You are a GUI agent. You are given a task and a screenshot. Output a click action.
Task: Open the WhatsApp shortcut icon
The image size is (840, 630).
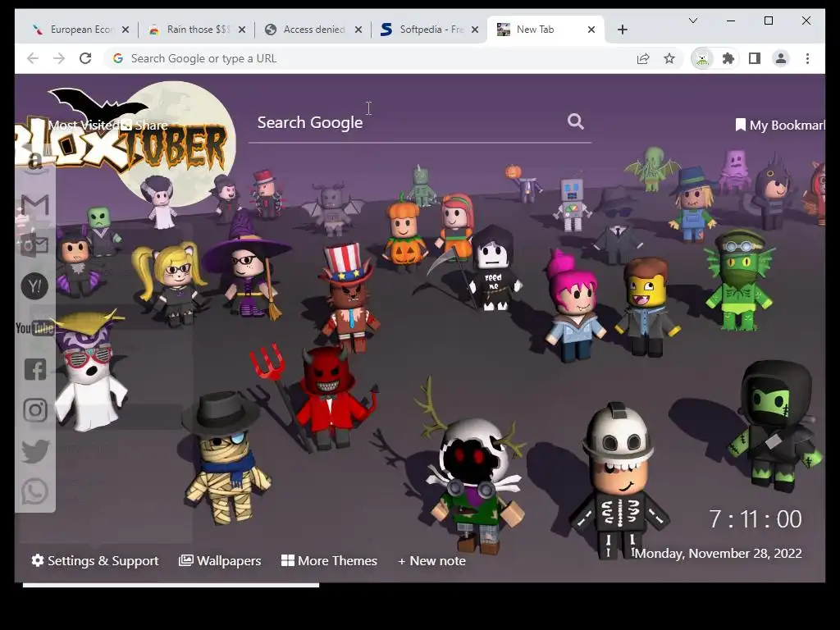click(34, 492)
